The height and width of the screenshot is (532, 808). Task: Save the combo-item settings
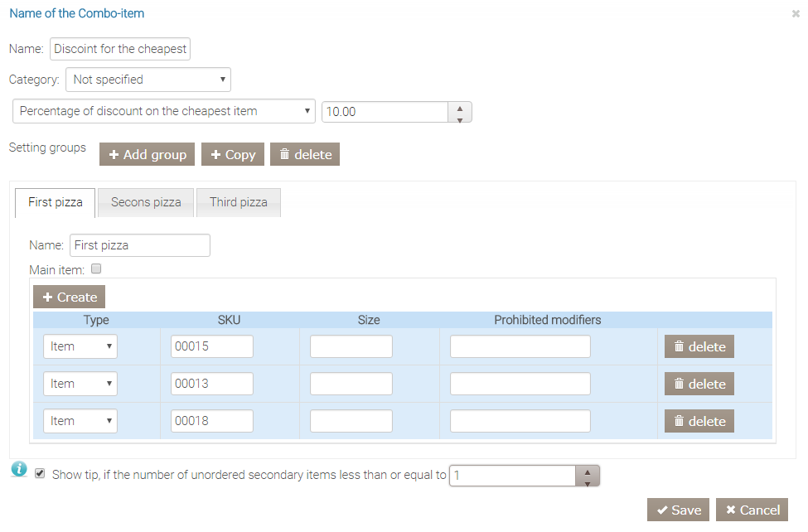click(x=678, y=510)
